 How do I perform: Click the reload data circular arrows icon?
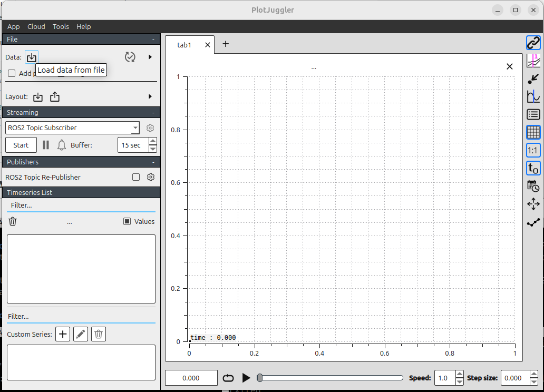[x=130, y=57]
